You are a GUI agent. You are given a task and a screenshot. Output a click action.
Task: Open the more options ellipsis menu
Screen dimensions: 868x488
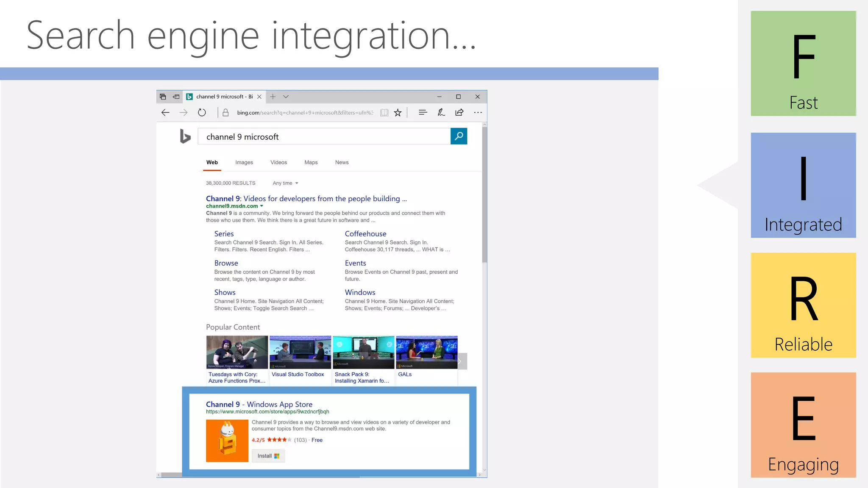478,112
